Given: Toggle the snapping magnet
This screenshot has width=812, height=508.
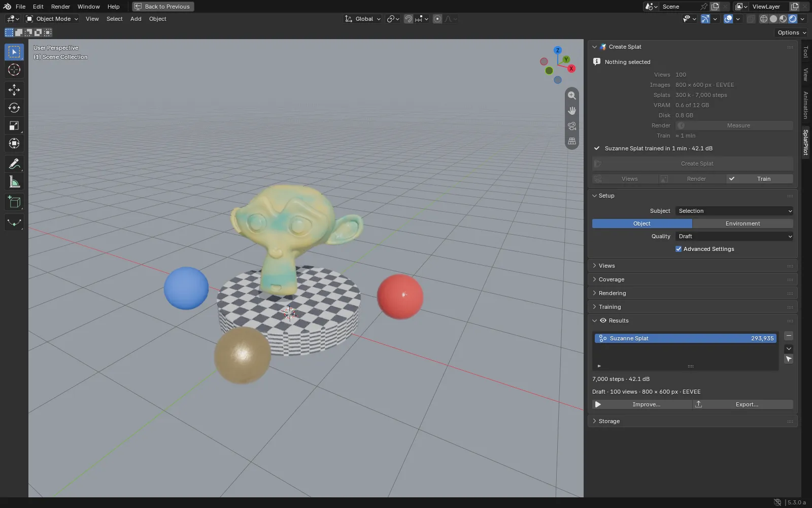Looking at the screenshot, I should [409, 19].
